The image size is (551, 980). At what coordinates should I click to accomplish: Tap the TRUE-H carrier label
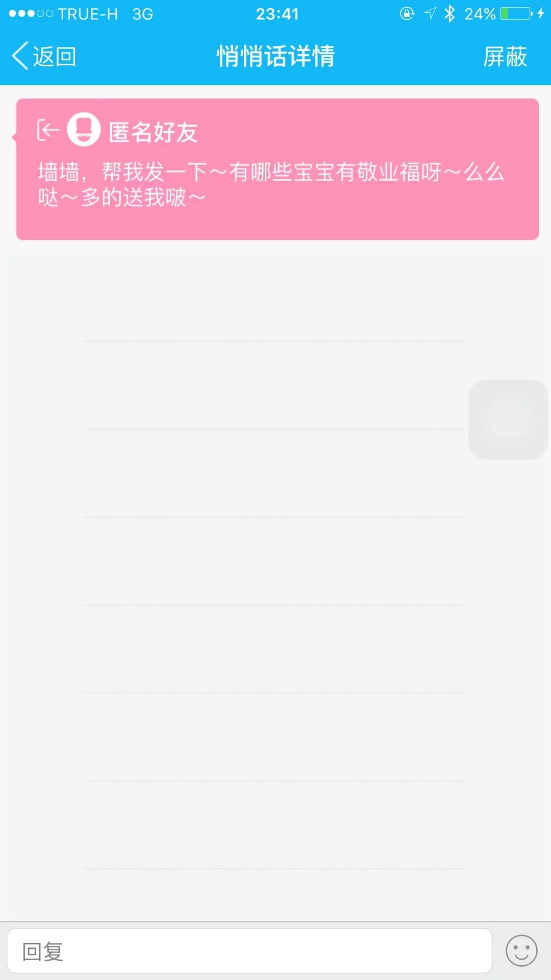tap(88, 14)
